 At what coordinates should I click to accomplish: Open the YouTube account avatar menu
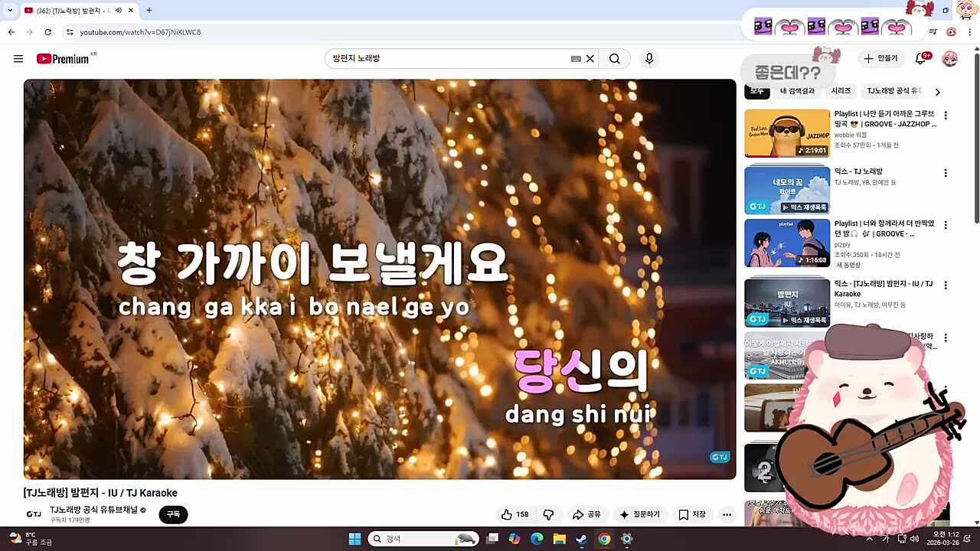tap(949, 59)
